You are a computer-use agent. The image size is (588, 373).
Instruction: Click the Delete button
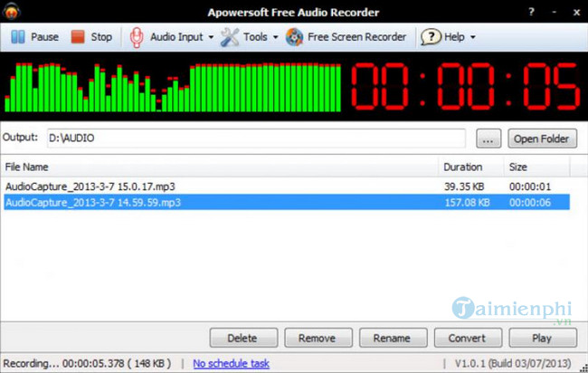click(243, 338)
